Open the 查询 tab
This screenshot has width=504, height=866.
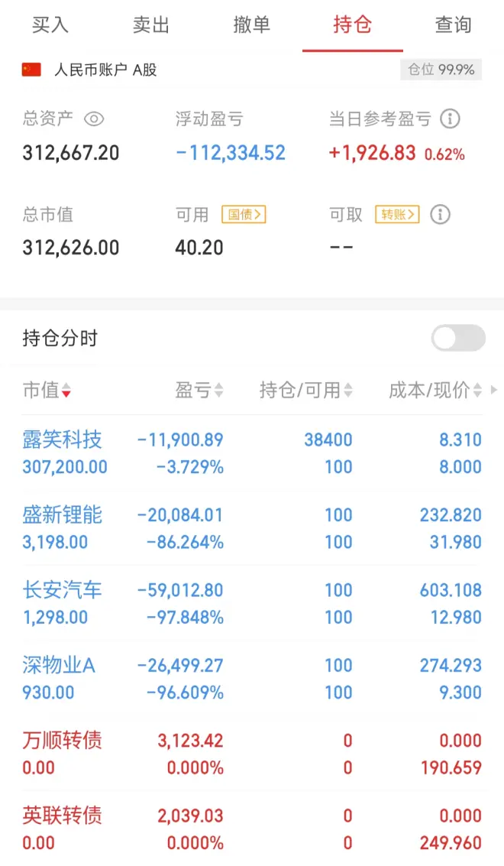[x=454, y=25]
